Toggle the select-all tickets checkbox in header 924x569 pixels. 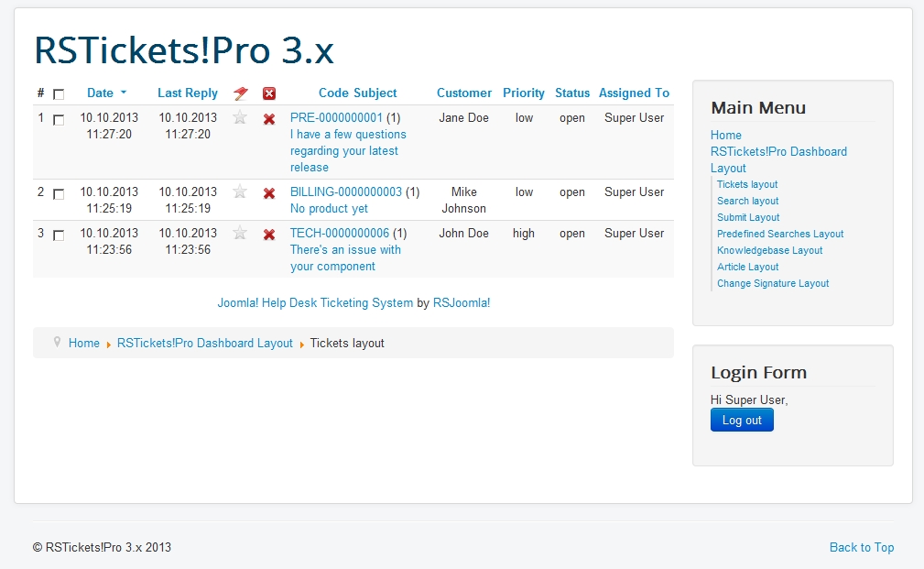tap(59, 93)
